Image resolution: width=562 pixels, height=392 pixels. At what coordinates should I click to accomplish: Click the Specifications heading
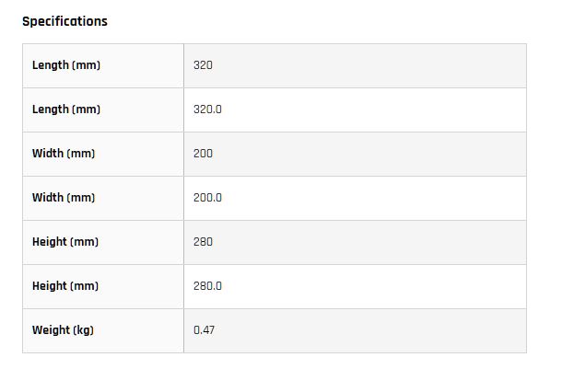[x=64, y=21]
